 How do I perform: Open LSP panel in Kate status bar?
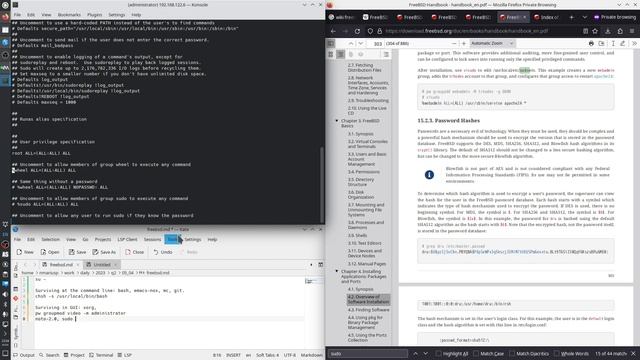pos(124,355)
